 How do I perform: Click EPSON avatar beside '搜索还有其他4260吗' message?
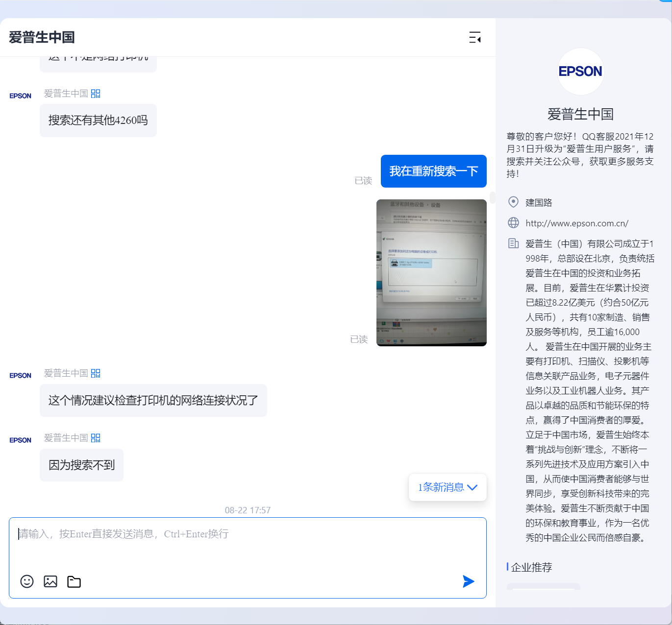point(21,96)
